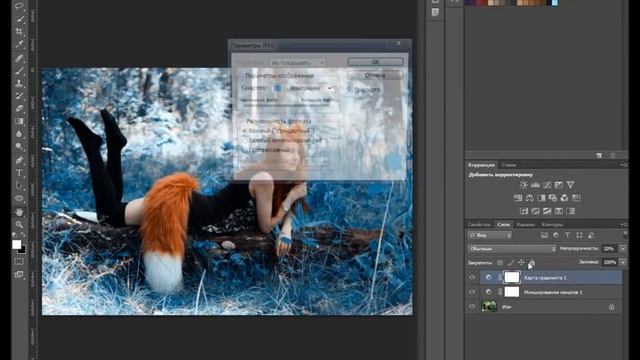The width and height of the screenshot is (640, 360).
Task: Switch to the Коррекция tab
Action: point(481,165)
